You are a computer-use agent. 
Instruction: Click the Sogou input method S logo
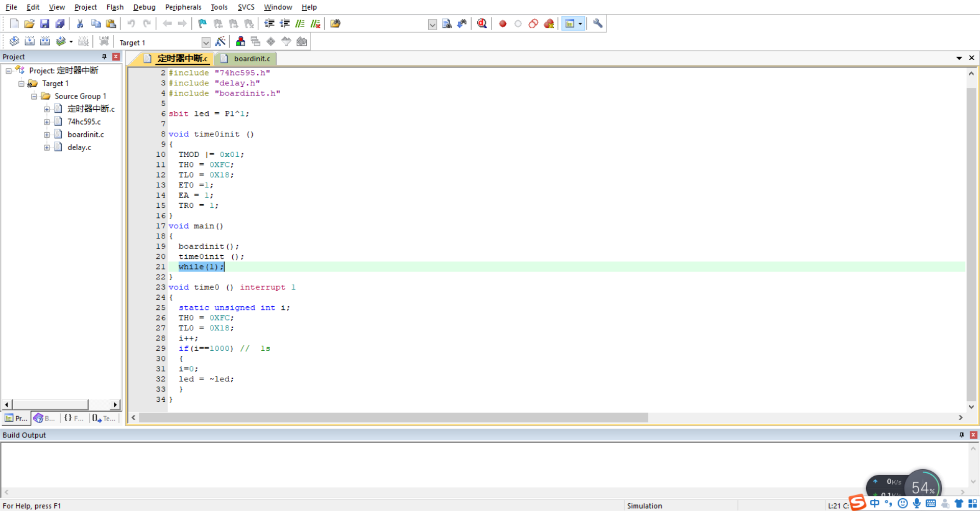[858, 502]
